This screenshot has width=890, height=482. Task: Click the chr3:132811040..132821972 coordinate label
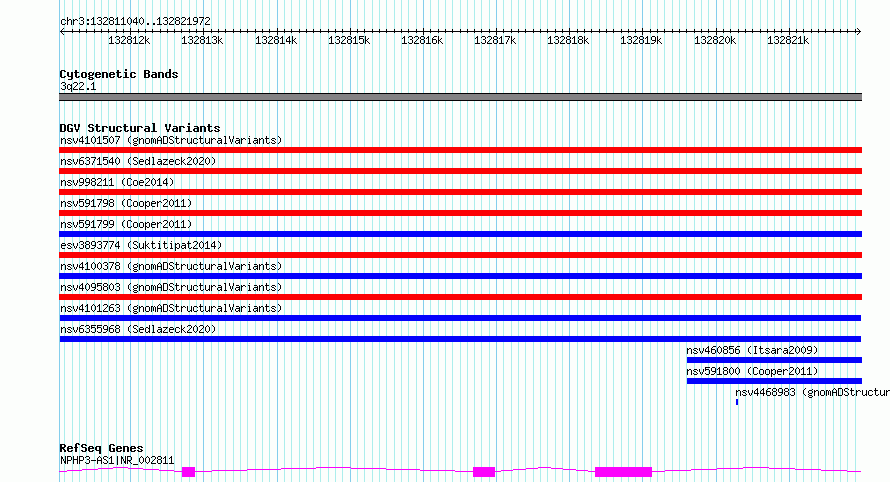(x=135, y=21)
